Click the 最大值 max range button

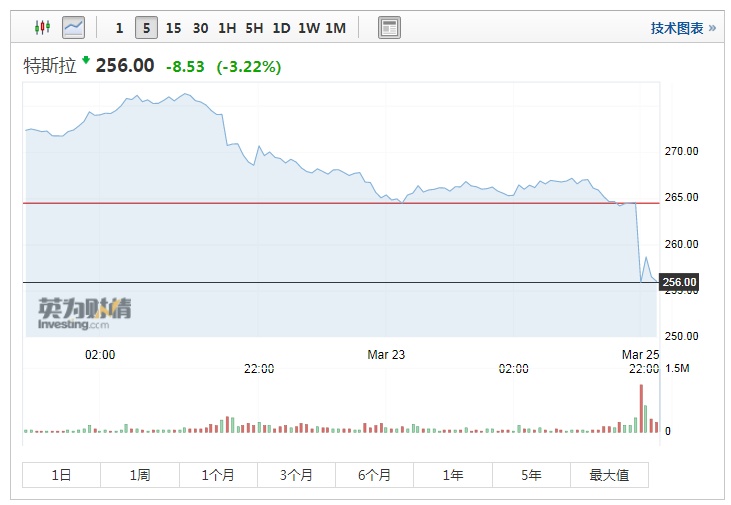coord(609,475)
